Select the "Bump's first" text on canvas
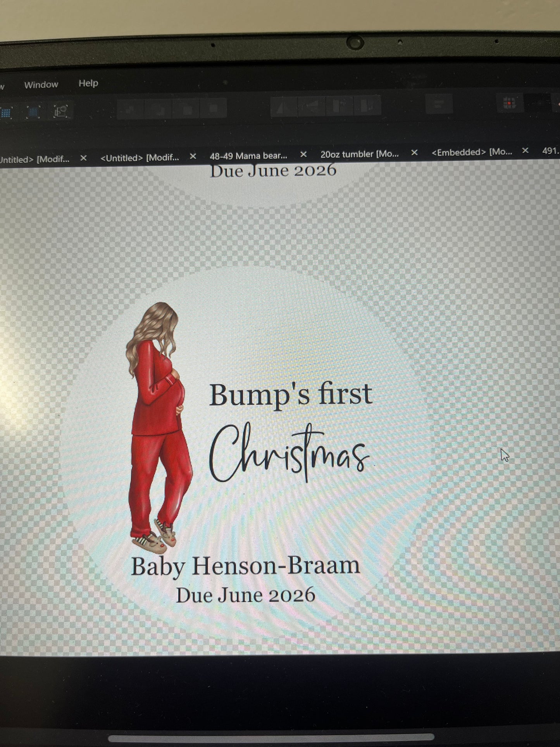560x747 pixels. [x=290, y=395]
